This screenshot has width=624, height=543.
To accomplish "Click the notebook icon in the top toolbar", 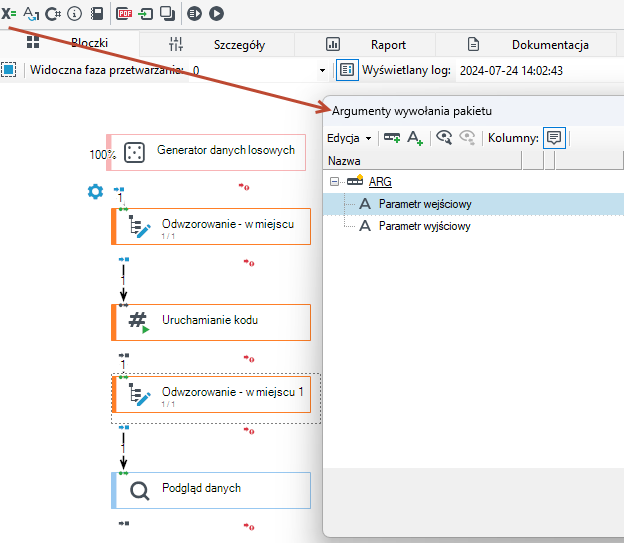I will click(x=97, y=14).
